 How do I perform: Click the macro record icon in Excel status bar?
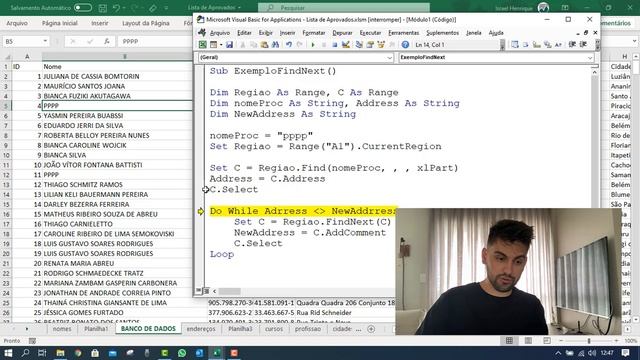tap(32, 341)
